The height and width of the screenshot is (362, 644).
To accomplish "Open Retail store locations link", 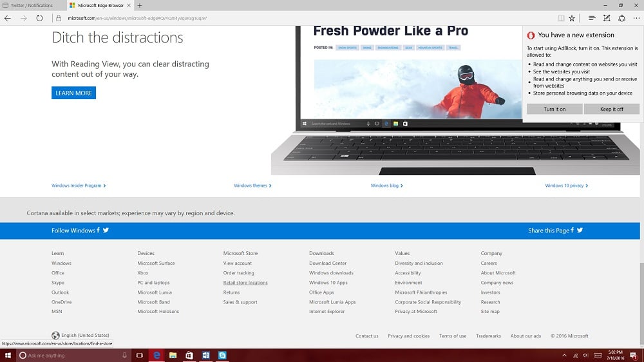I will coord(245,283).
